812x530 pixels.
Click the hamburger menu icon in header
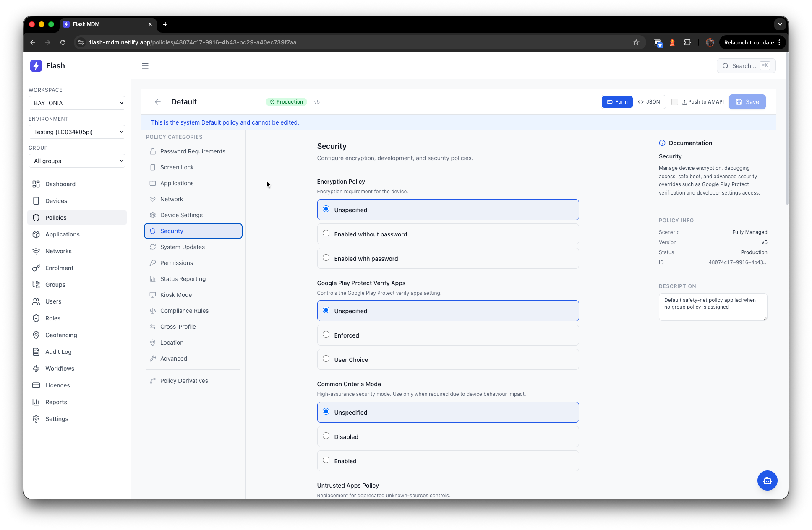coord(145,66)
